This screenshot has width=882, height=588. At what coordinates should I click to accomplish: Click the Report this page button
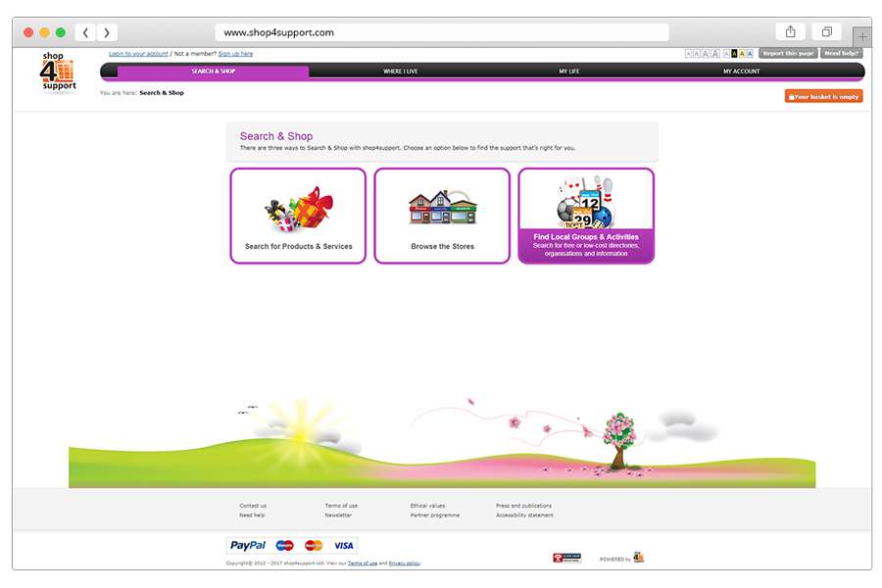pos(788,53)
